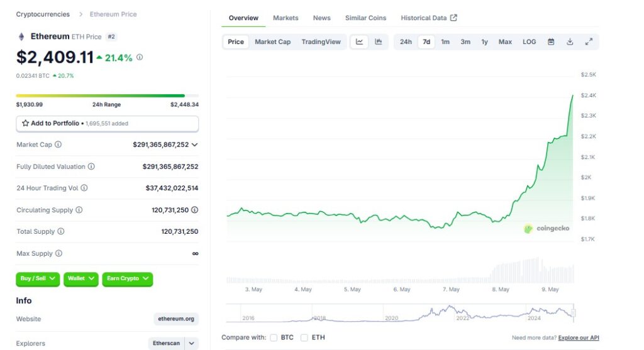Open Overview tab

click(x=243, y=18)
